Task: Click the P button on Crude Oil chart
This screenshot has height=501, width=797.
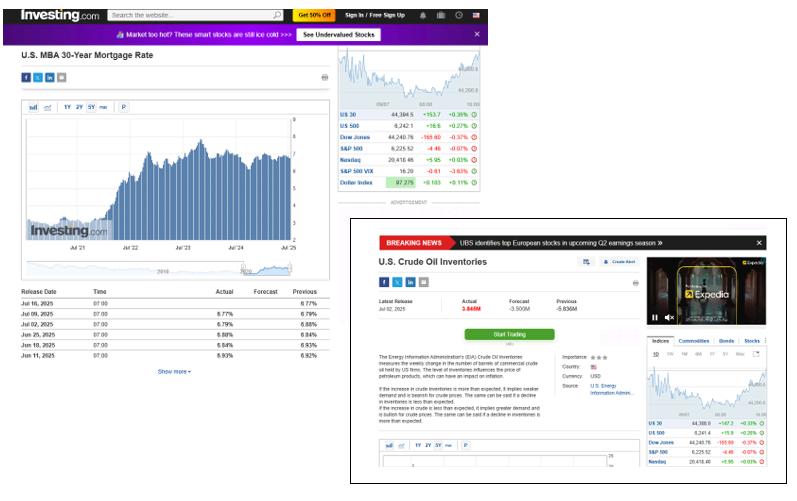Action: point(465,445)
